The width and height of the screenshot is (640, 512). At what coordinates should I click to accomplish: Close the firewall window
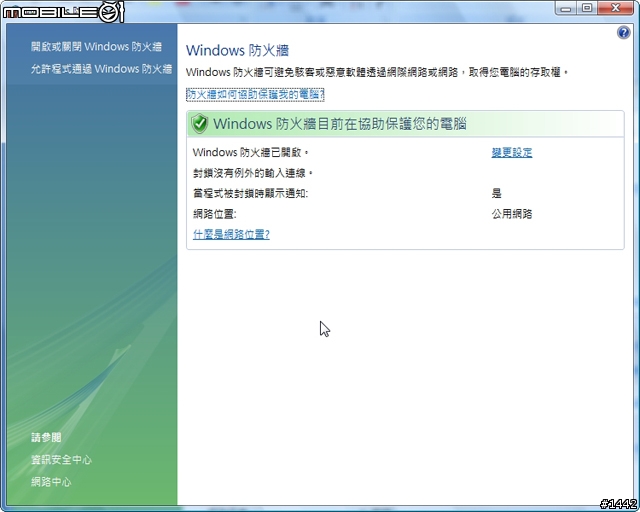coord(616,8)
